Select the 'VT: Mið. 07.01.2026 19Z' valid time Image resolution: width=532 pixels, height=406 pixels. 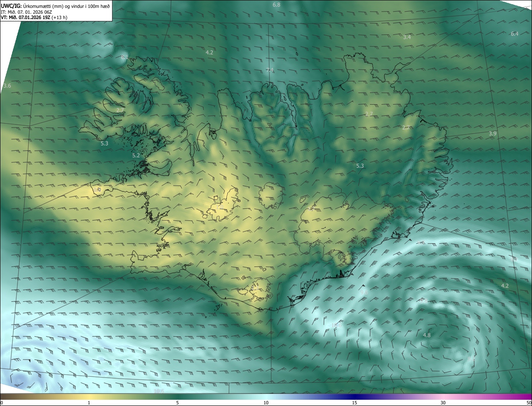click(x=27, y=17)
